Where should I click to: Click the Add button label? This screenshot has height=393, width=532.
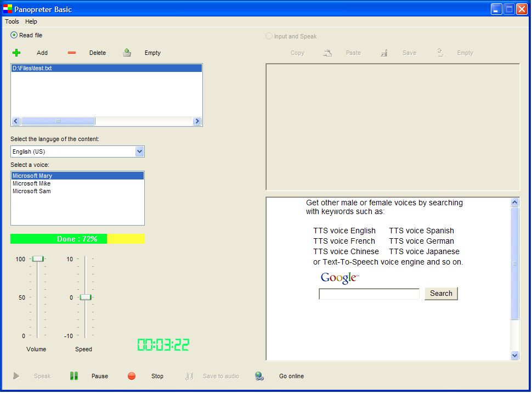pyautogui.click(x=42, y=53)
